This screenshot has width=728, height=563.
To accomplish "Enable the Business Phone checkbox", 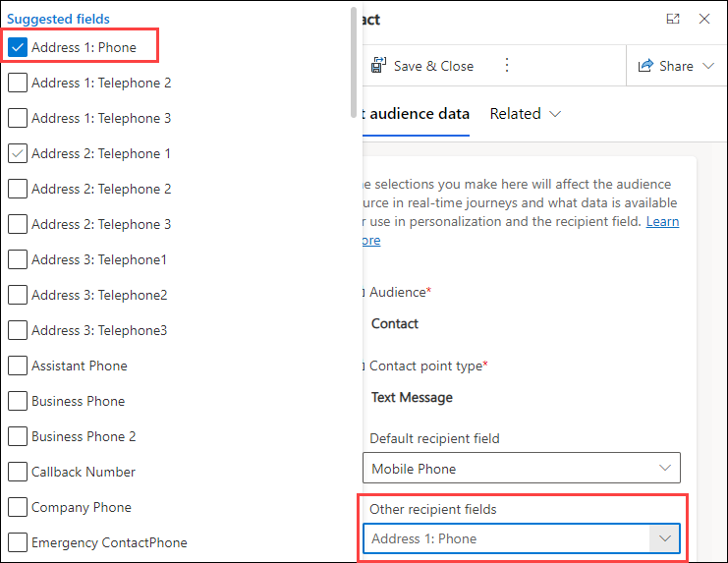I will [18, 401].
